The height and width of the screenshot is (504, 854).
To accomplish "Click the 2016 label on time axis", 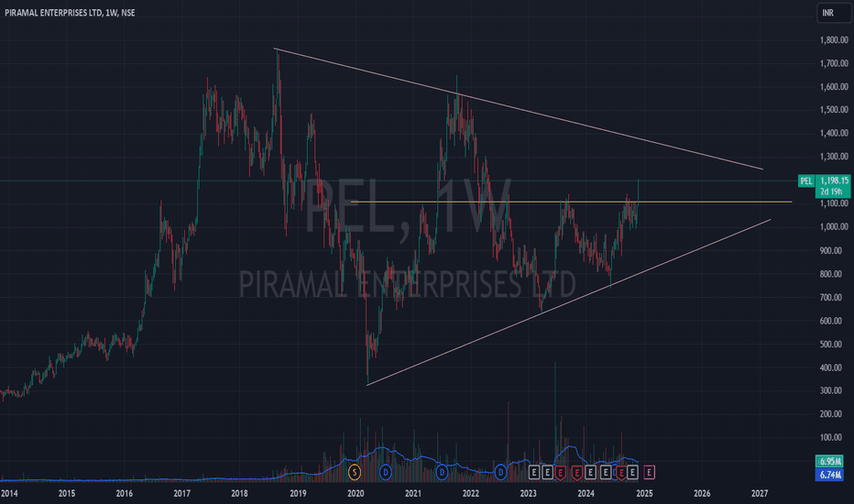I will [x=125, y=494].
